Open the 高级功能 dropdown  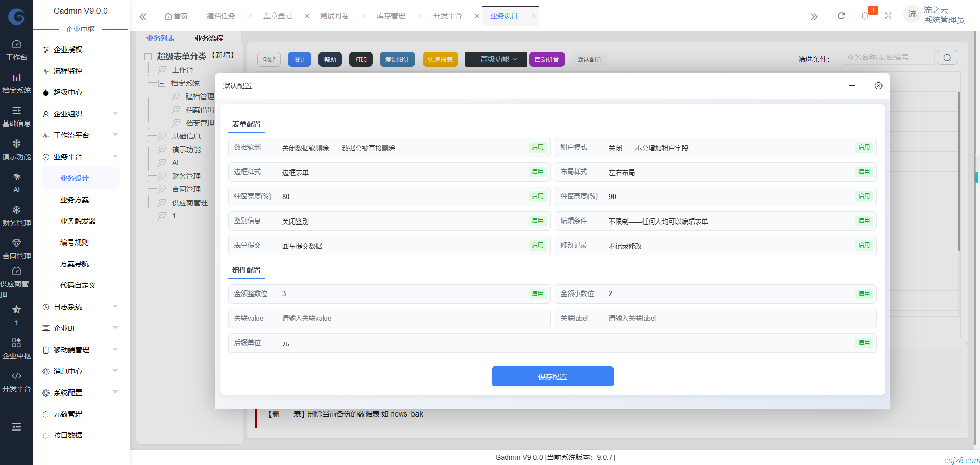pos(496,59)
